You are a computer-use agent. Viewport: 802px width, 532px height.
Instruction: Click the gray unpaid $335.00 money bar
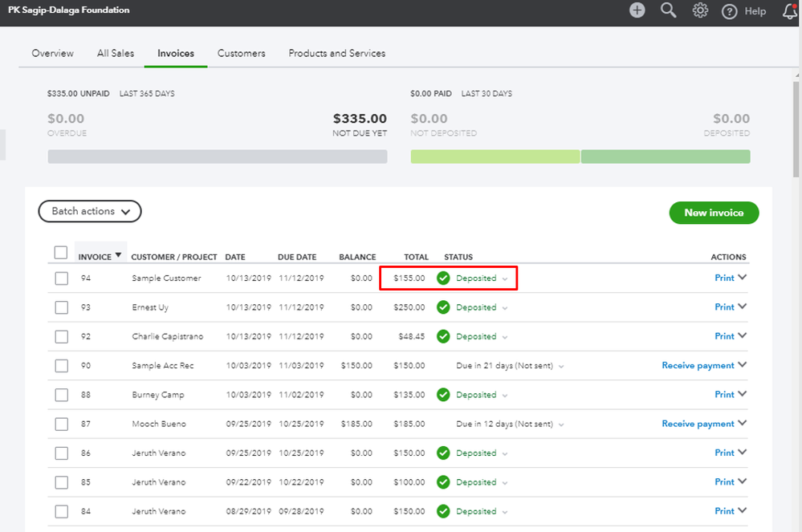coord(217,156)
